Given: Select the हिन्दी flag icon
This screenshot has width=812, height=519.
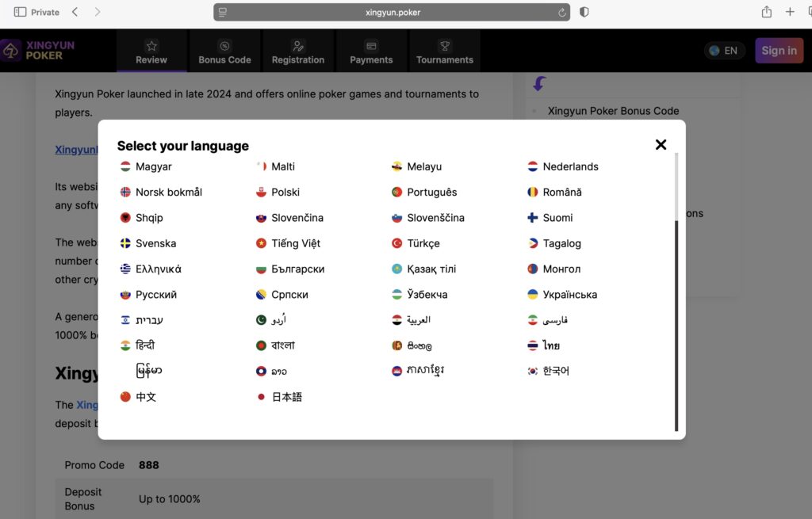Looking at the screenshot, I should click(125, 345).
